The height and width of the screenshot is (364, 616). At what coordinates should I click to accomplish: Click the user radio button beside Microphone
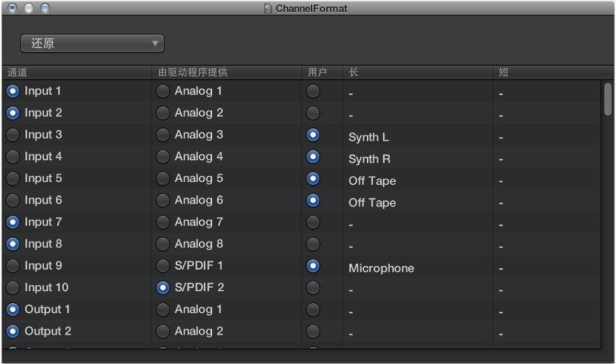tap(313, 266)
